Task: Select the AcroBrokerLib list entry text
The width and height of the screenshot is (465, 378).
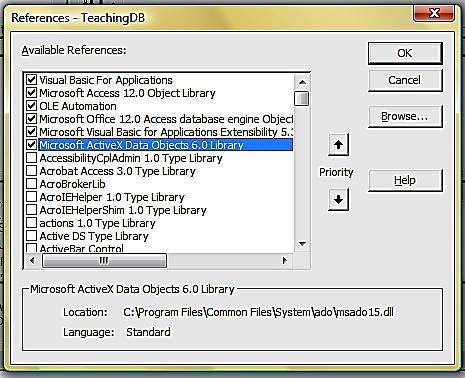Action: [x=72, y=184]
